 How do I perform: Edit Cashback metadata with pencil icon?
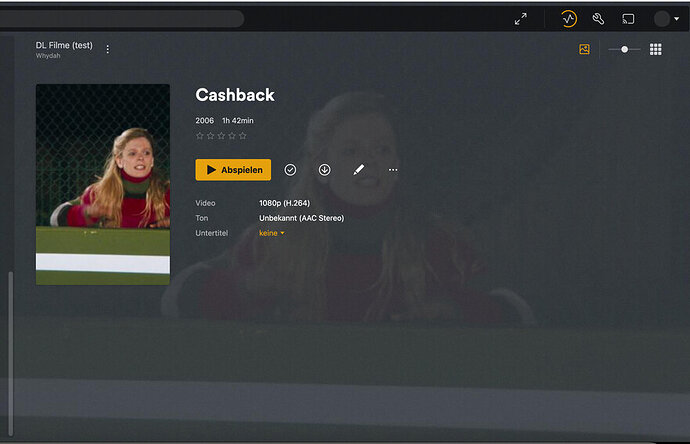click(359, 170)
